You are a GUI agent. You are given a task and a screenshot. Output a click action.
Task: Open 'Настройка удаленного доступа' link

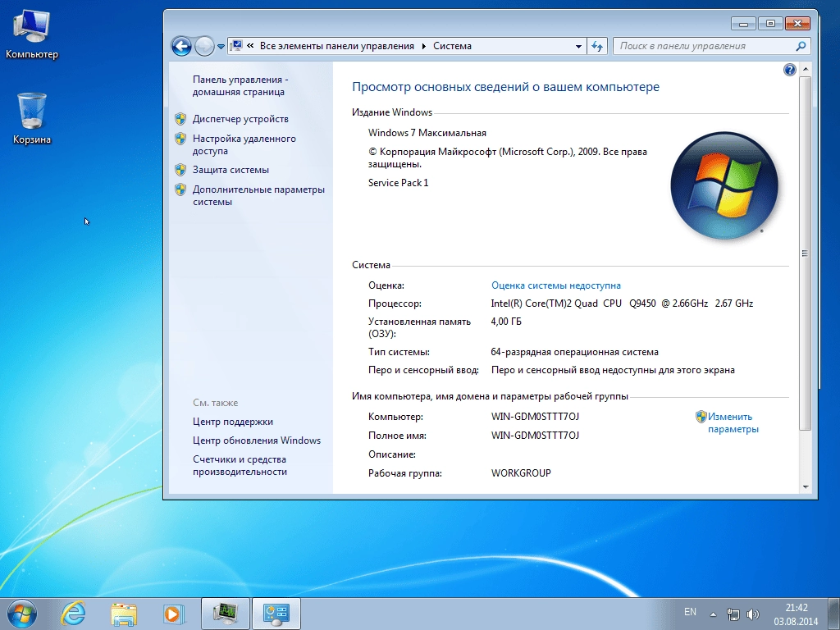click(244, 144)
